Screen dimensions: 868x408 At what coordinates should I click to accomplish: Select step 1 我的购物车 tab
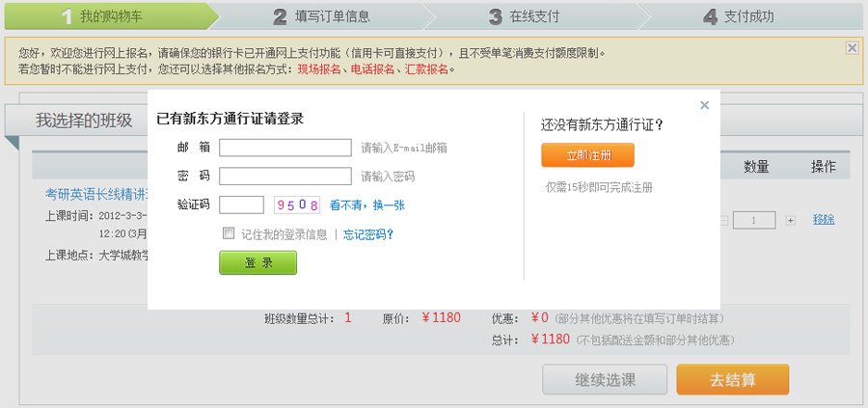(106, 16)
